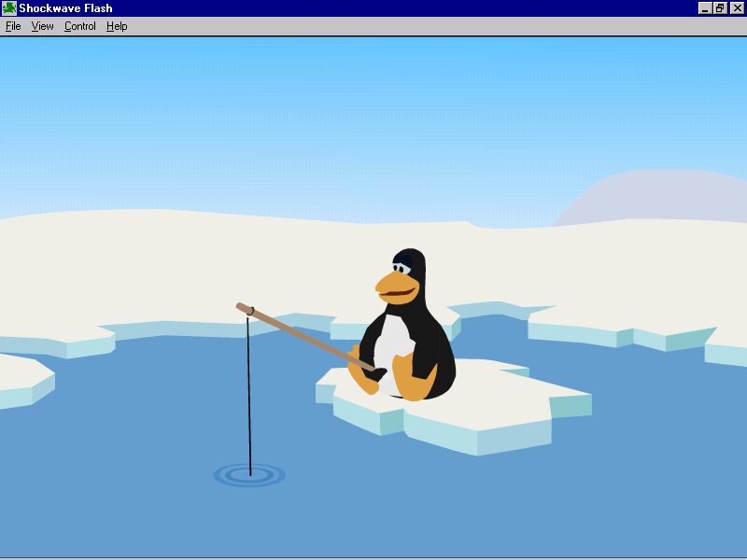Open the File menu
Image resolution: width=747 pixels, height=560 pixels.
click(13, 26)
